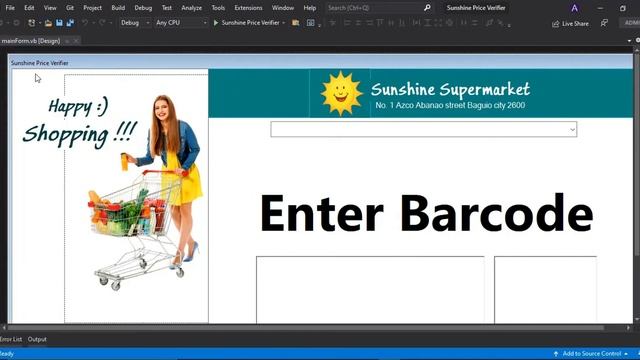Click the ADMIN button at toolbar edge
The height and width of the screenshot is (360, 640).
tap(631, 23)
